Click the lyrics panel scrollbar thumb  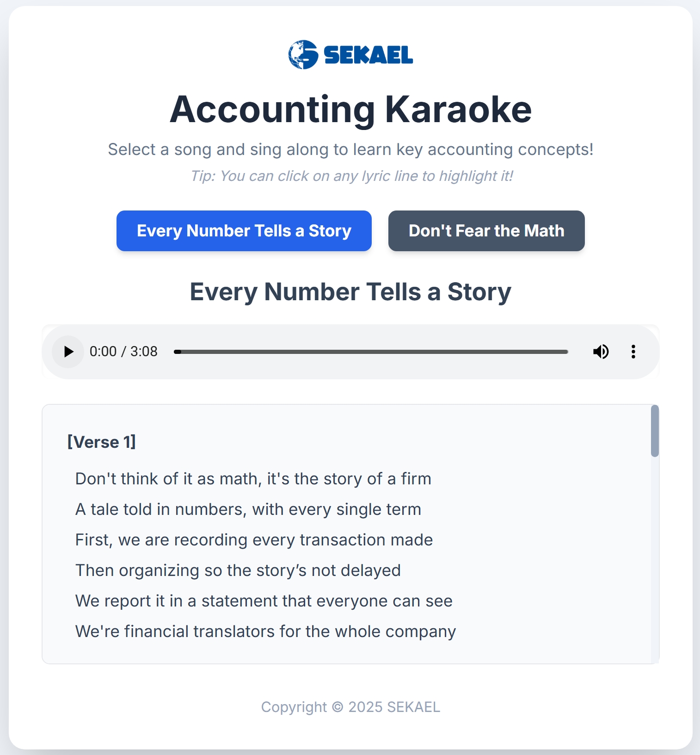pos(654,431)
